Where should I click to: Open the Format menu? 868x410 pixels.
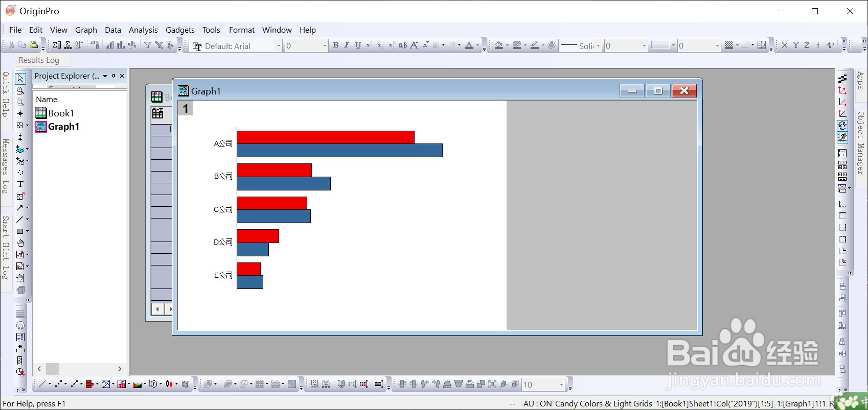coord(242,30)
